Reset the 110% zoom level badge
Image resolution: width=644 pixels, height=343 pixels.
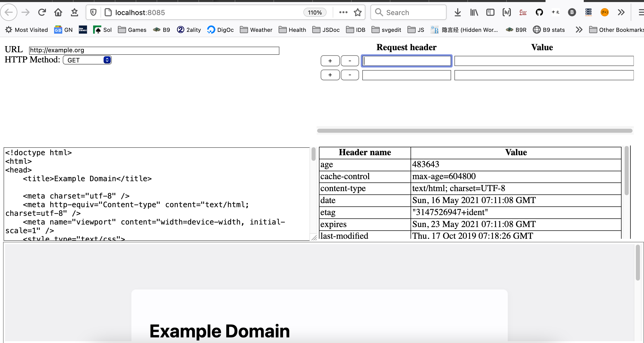(x=315, y=12)
